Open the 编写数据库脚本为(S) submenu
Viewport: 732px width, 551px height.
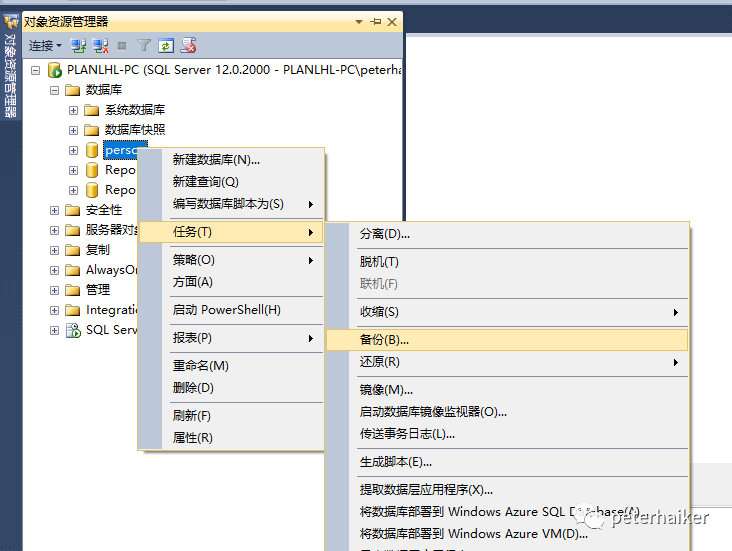(x=232, y=204)
